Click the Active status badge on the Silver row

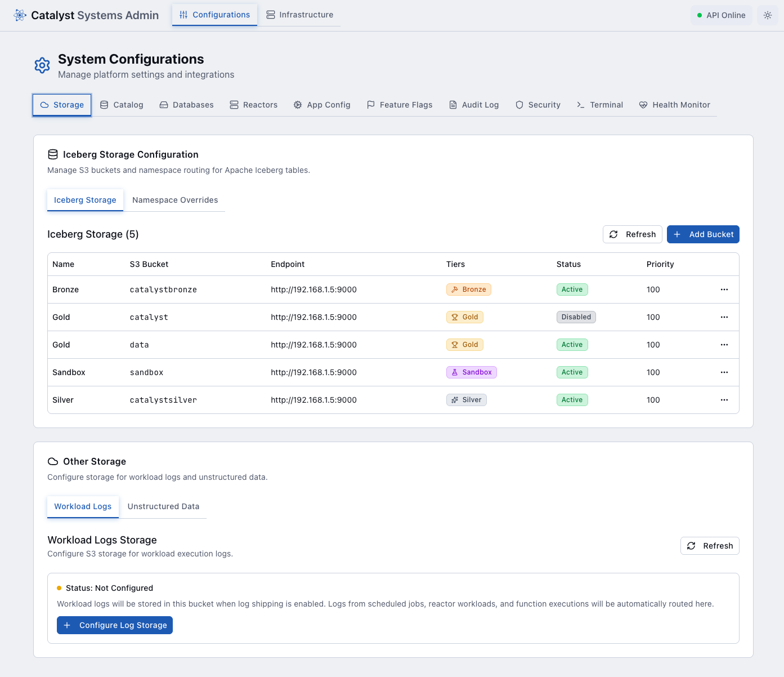tap(572, 400)
